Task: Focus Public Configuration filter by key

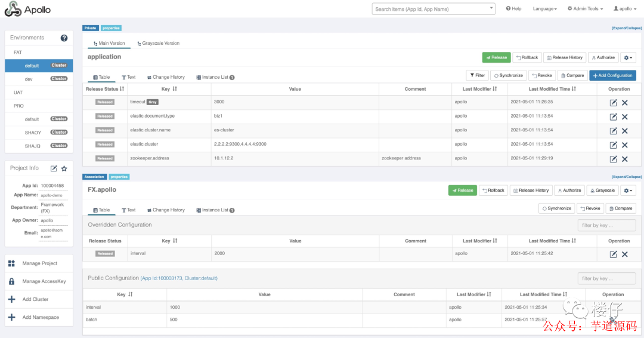Action: tap(606, 278)
